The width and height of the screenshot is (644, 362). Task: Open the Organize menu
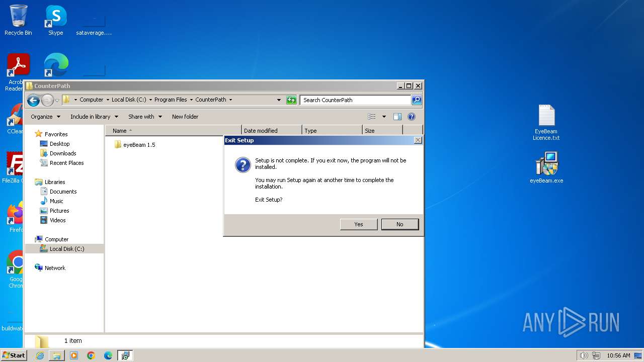coord(45,117)
